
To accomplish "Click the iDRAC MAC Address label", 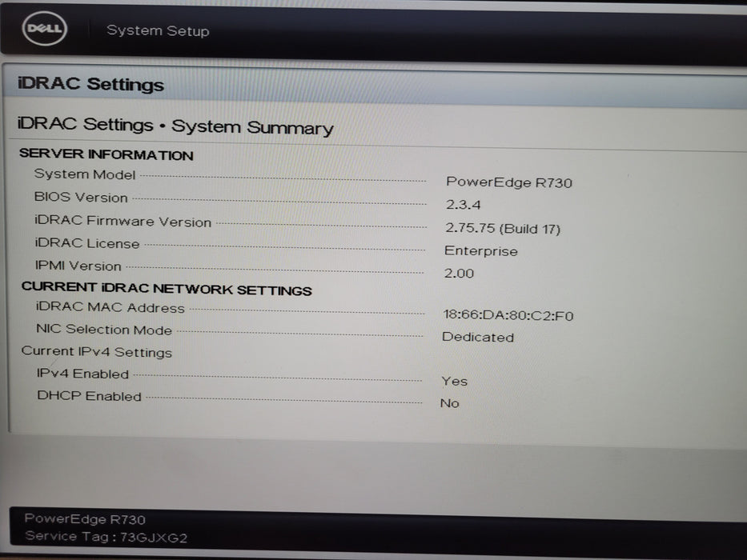I will pos(110,307).
